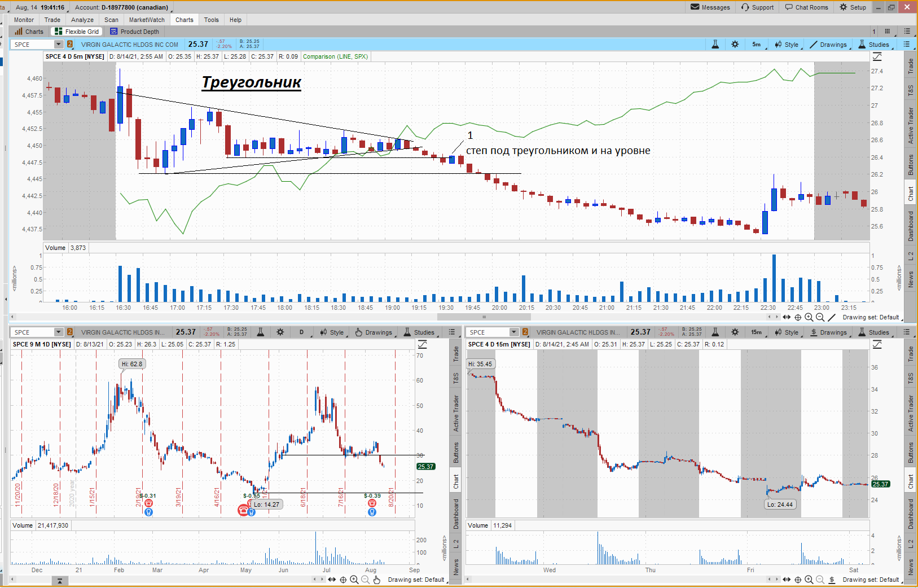Open Drawings on the 15m chart toolbar

click(829, 332)
